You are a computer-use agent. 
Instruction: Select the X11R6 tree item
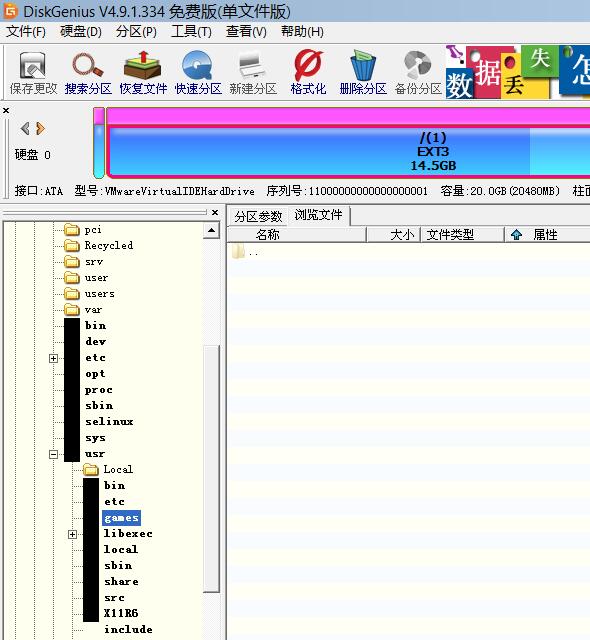121,613
